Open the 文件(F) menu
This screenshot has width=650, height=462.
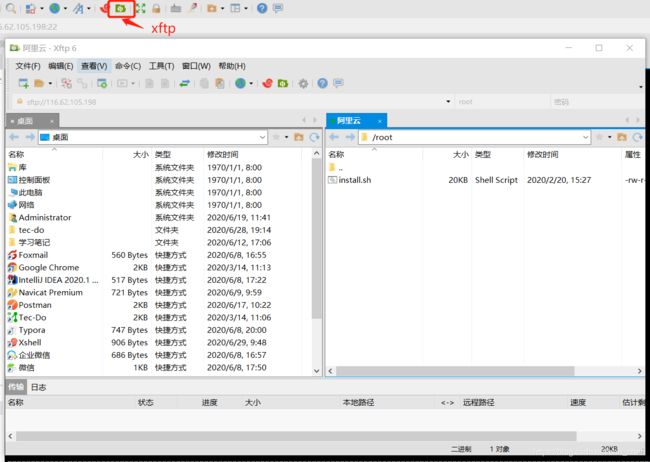click(x=28, y=66)
